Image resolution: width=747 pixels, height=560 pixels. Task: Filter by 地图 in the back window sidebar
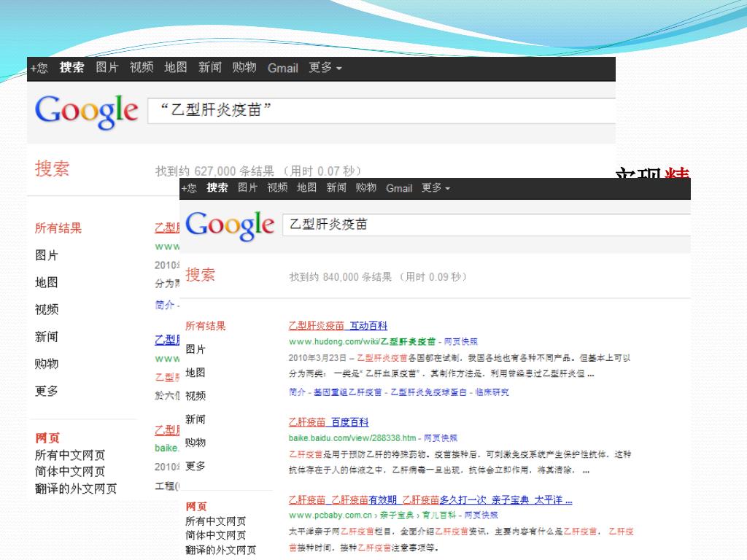click(x=47, y=282)
